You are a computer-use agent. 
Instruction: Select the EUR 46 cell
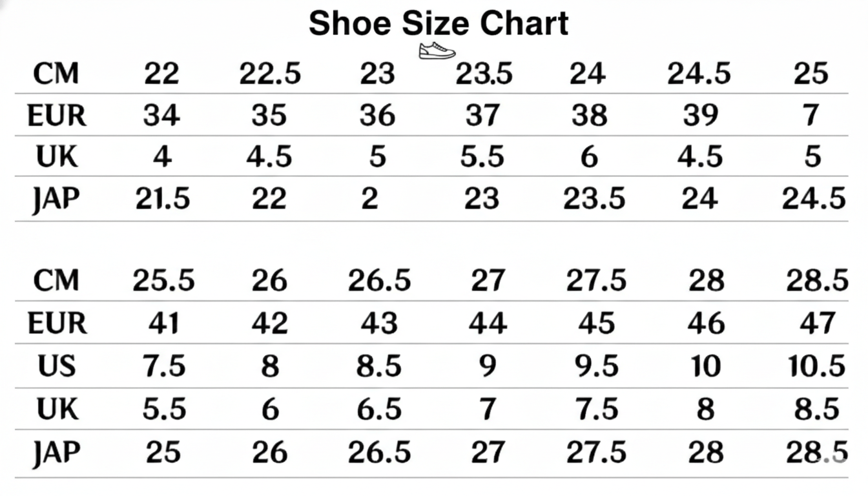706,323
